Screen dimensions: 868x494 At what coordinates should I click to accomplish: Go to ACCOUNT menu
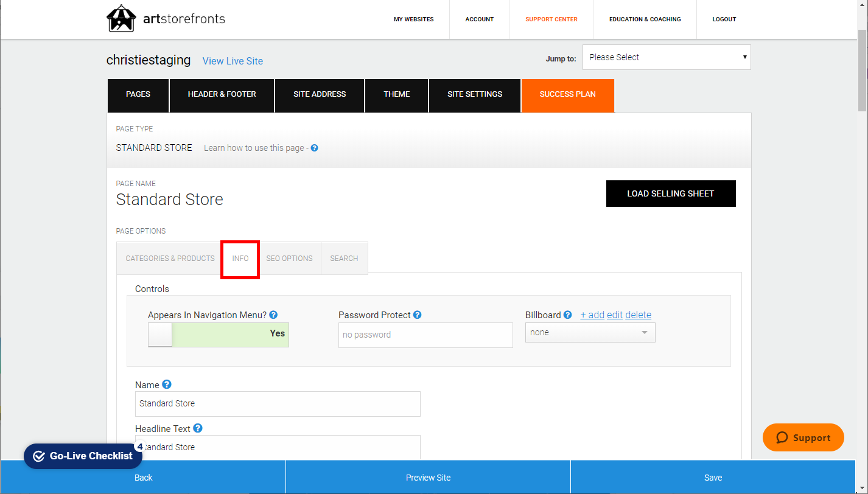coord(480,19)
